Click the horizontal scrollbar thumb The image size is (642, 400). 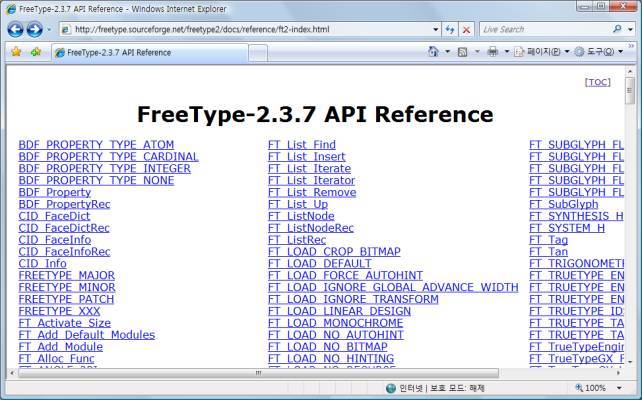pos(258,373)
